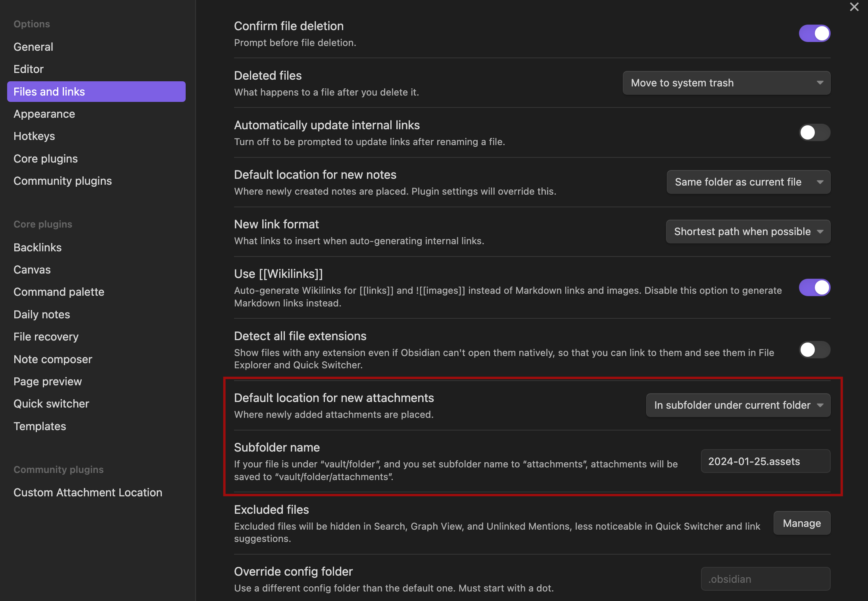
Task: Expand Default location for new notes dropdown
Action: [x=748, y=182]
